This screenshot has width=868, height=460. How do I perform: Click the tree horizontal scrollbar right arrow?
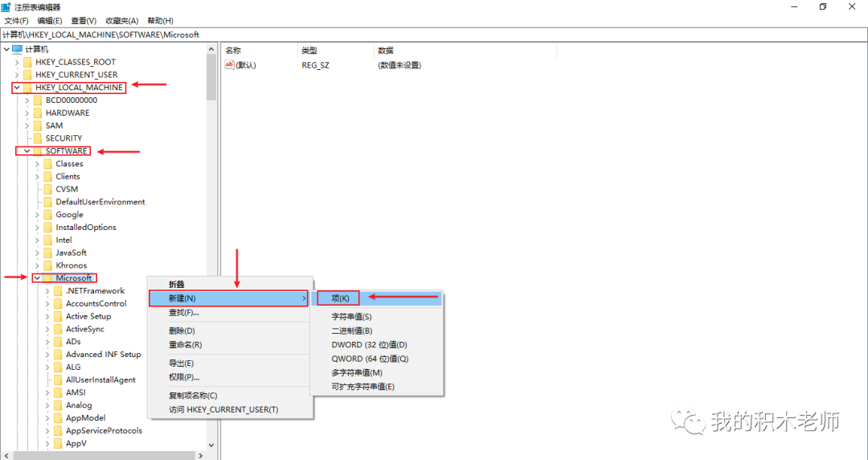tap(200, 455)
